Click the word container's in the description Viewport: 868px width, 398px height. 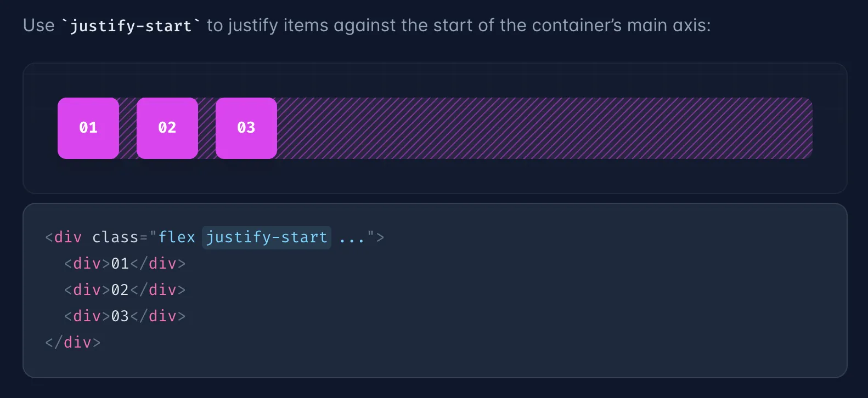click(x=577, y=26)
